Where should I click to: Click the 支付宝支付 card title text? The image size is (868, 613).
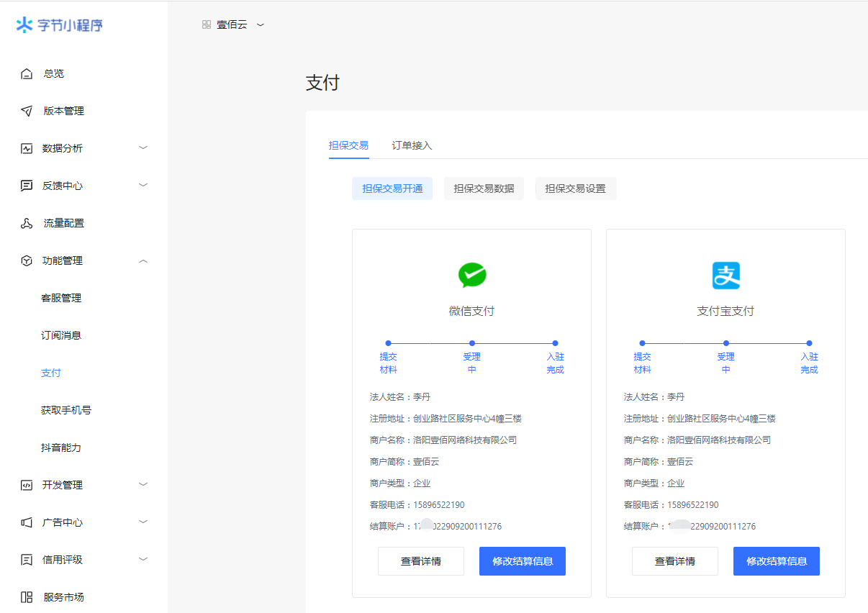click(x=726, y=311)
